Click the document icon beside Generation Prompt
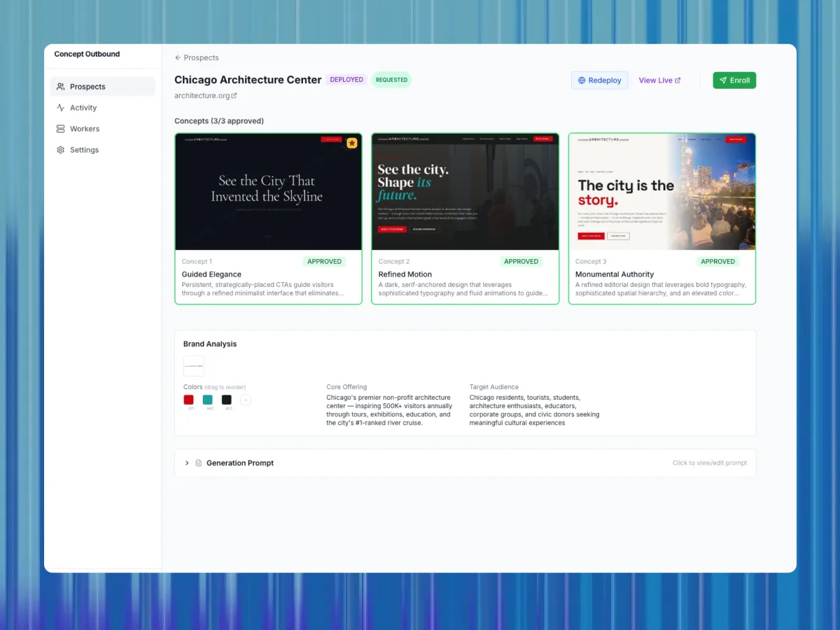Image resolution: width=840 pixels, height=630 pixels. click(x=198, y=463)
